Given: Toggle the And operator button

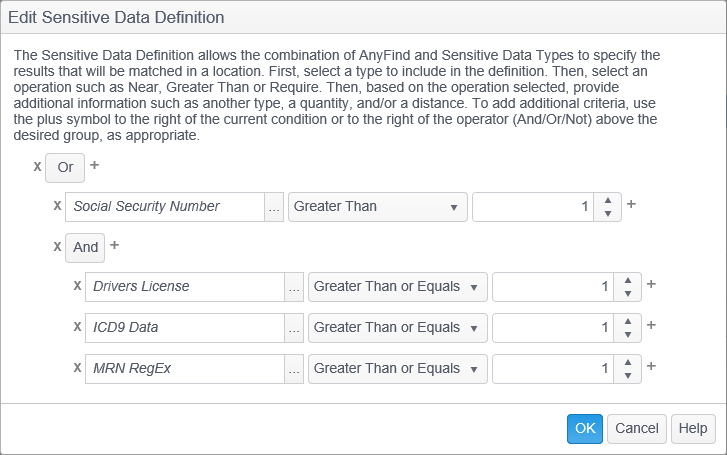Looking at the screenshot, I should [85, 247].
